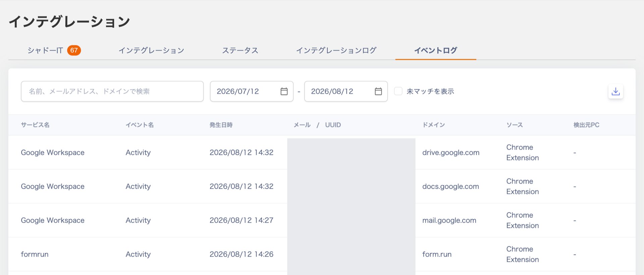Viewport: 644px width, 275px height.
Task: Enable the 未マッチを表示 checkbox
Action: pyautogui.click(x=398, y=91)
